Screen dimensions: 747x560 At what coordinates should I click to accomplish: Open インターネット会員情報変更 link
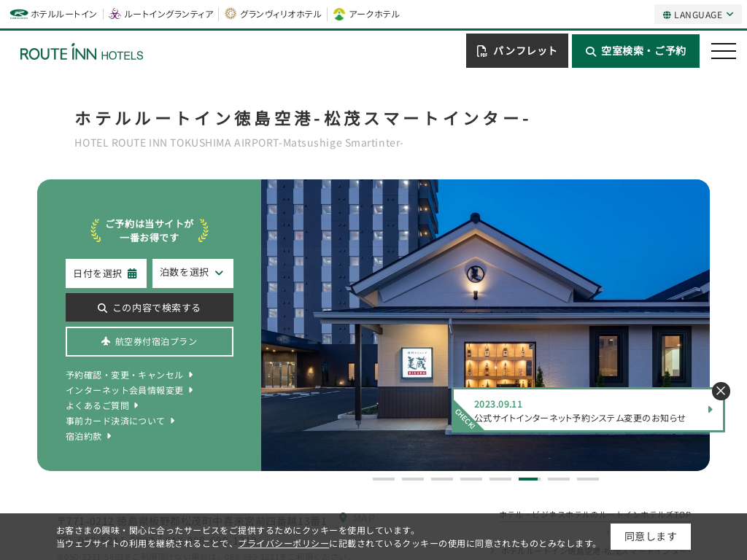coord(129,391)
